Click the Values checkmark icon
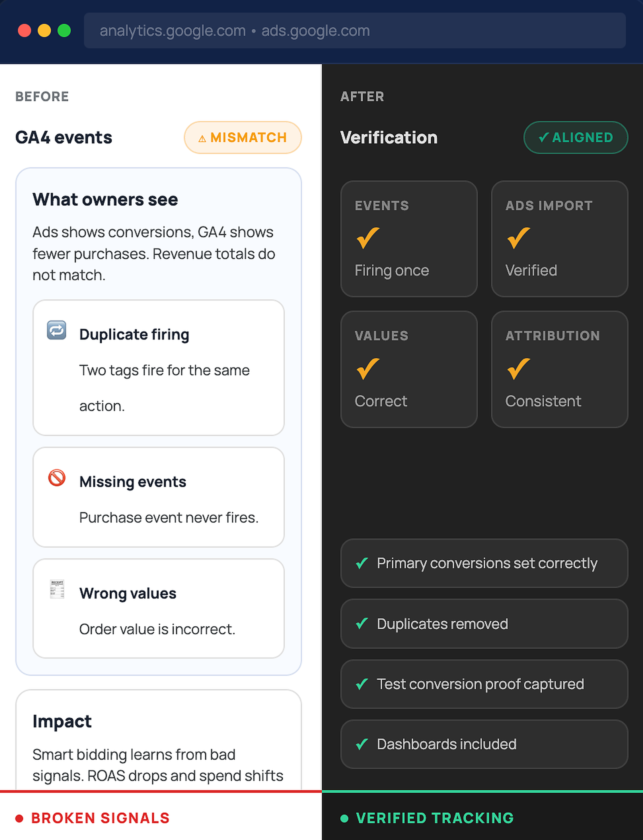643x840 pixels. coord(368,368)
